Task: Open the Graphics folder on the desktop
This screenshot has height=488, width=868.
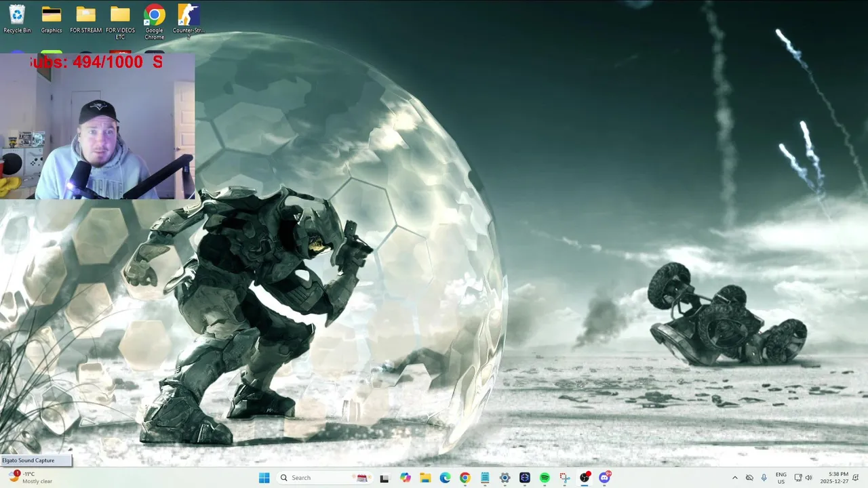Action: pos(52,19)
